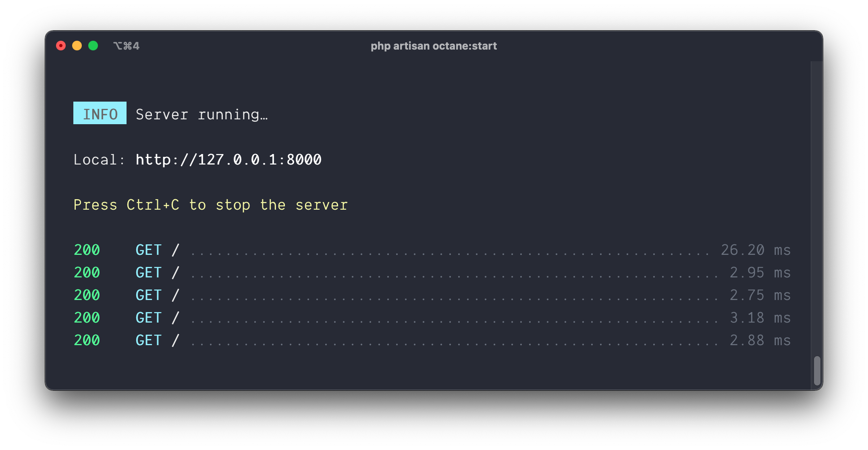Maximize the terminal using the green button
The image size is (868, 450).
click(93, 46)
